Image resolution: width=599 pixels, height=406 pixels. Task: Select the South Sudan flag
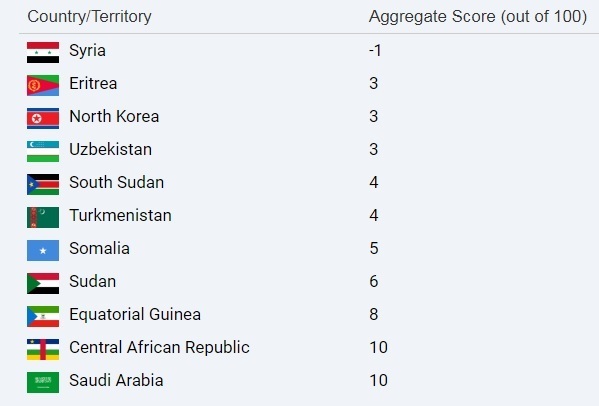(x=43, y=184)
